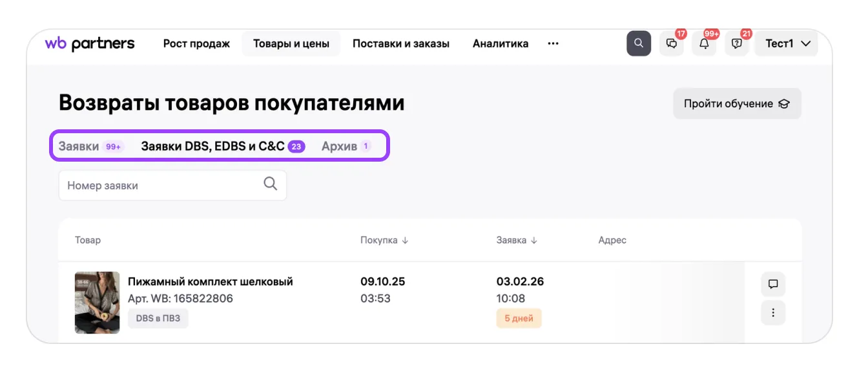Open the help question icon
Screen dimensions: 868x375
point(736,44)
